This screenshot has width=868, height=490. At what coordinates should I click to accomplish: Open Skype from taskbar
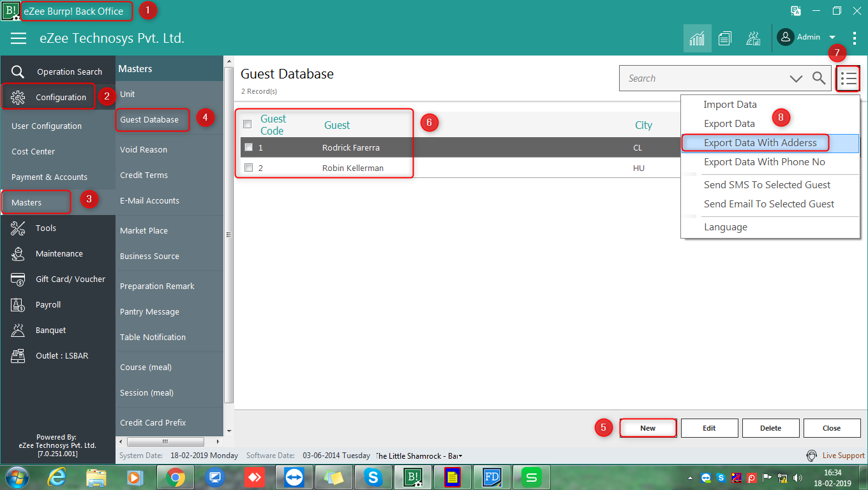click(x=373, y=477)
